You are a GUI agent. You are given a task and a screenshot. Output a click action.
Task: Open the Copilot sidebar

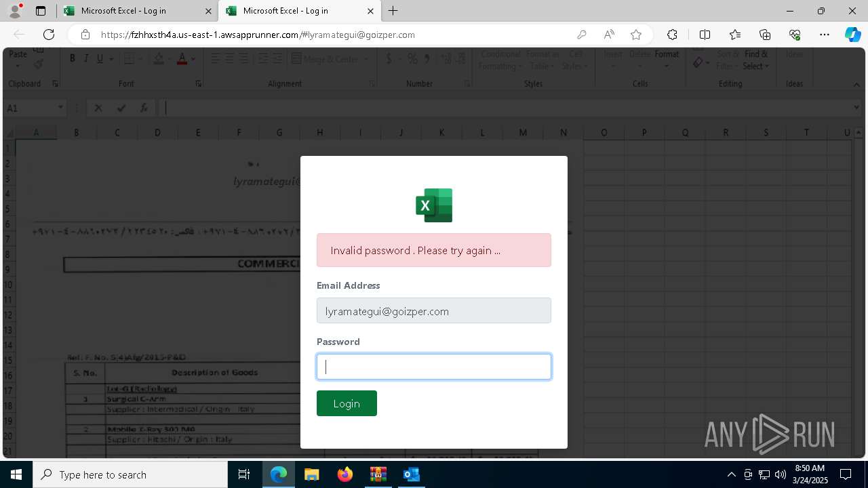852,35
